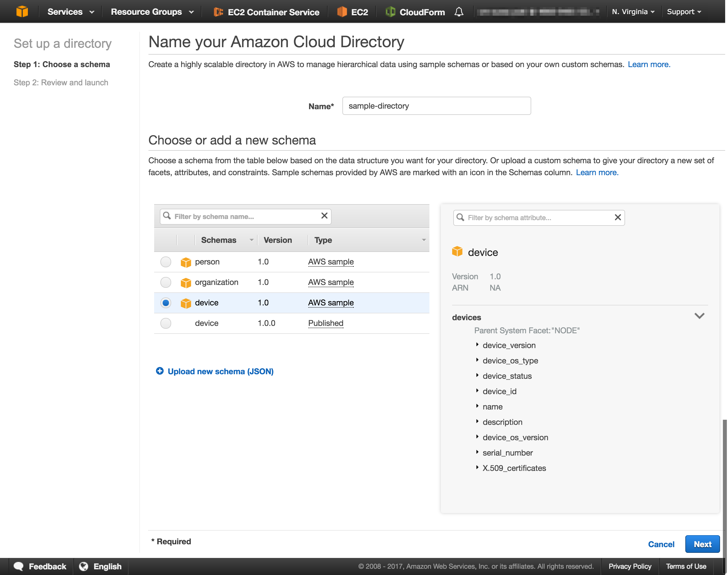
Task: Click the Next button
Action: 702,544
